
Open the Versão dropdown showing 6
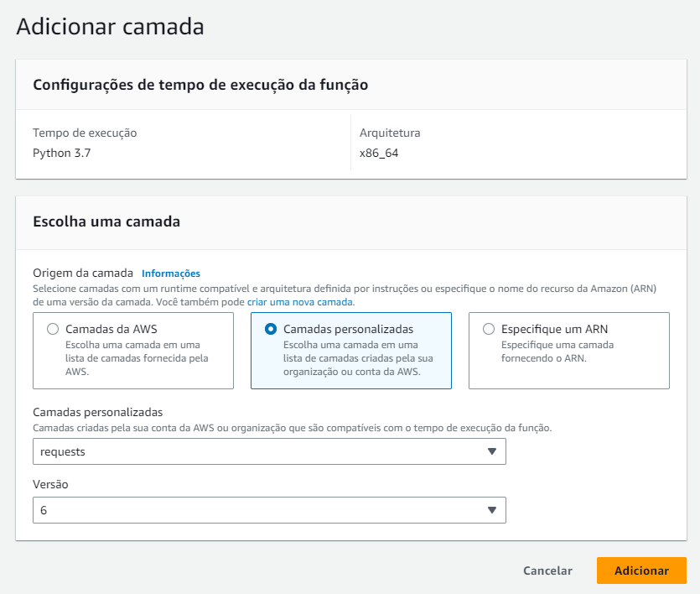pyautogui.click(x=268, y=510)
